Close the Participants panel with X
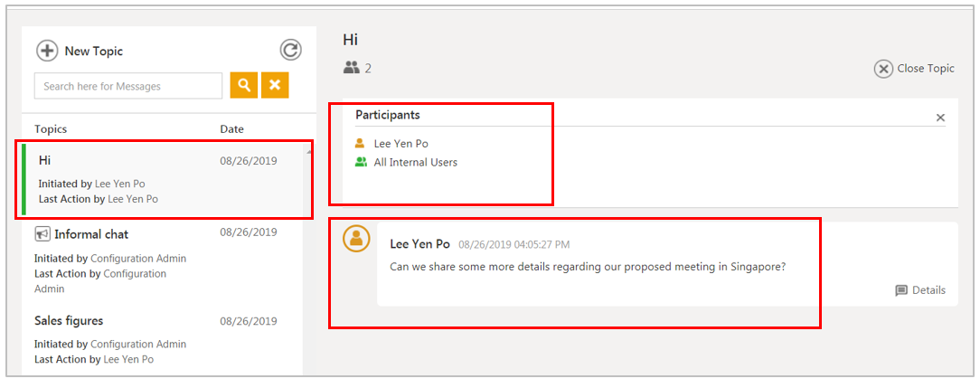Image resolution: width=980 pixels, height=388 pixels. (x=940, y=118)
